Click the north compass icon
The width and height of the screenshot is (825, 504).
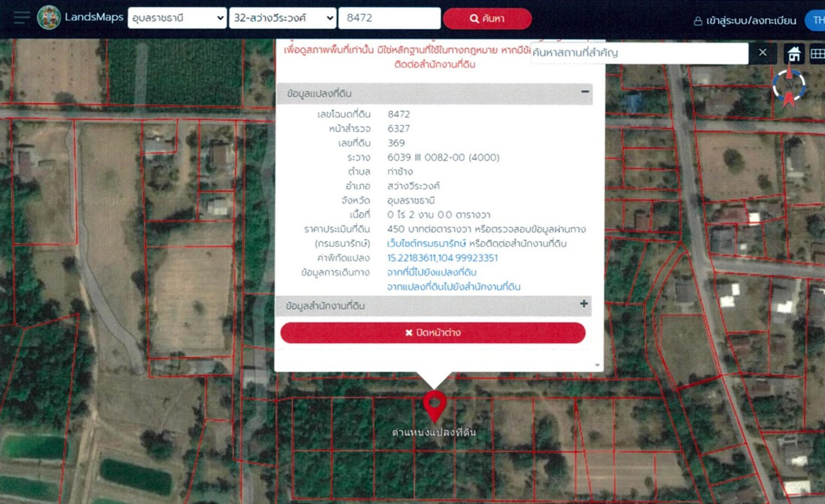tap(789, 87)
